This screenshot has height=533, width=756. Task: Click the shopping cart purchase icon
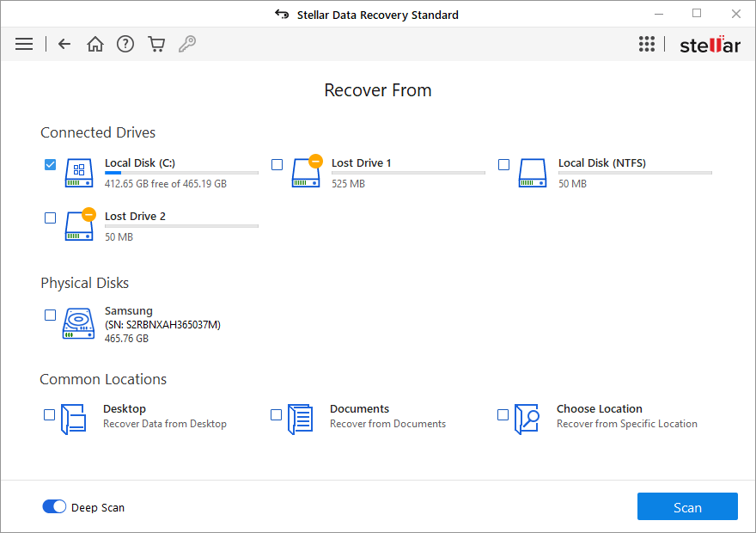[156, 43]
